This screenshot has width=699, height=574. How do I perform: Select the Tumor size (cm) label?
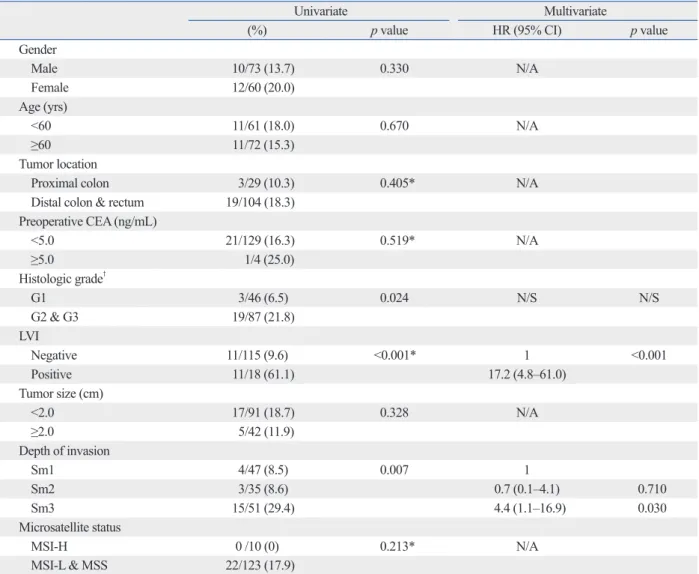coord(61,394)
